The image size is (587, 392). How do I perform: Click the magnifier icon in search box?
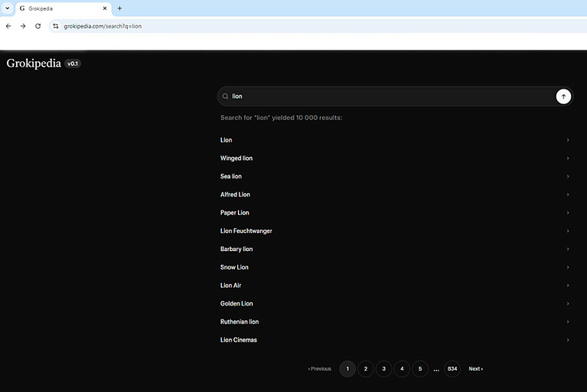click(226, 96)
